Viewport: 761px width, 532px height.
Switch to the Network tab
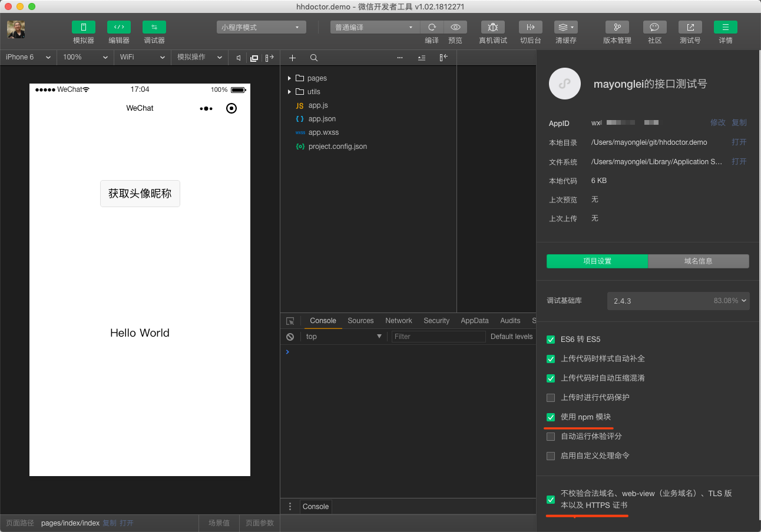point(399,321)
